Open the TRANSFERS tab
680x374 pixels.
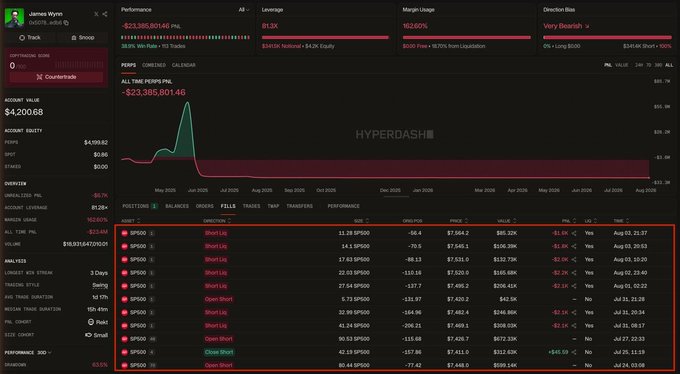299,206
